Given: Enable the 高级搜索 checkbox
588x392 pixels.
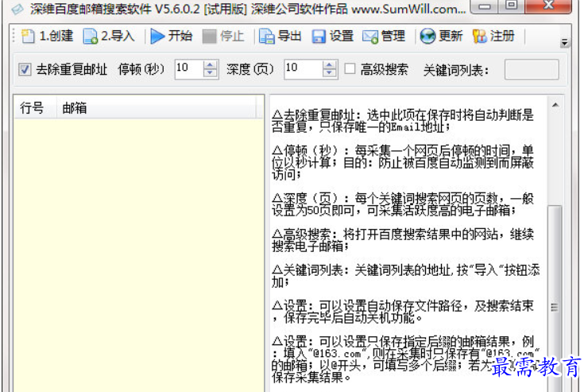Looking at the screenshot, I should pos(350,68).
